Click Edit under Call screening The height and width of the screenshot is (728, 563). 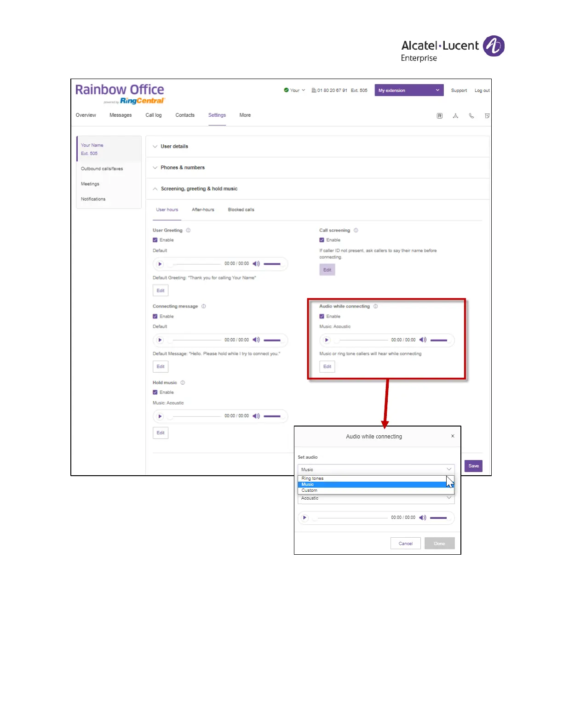pos(327,270)
